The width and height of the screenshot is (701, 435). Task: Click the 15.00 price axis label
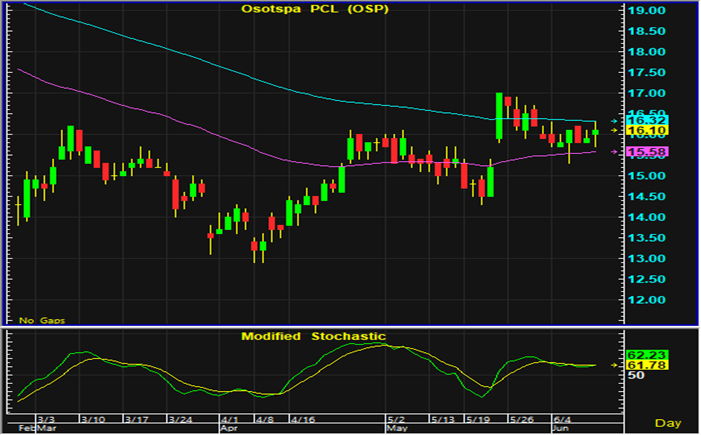(646, 176)
